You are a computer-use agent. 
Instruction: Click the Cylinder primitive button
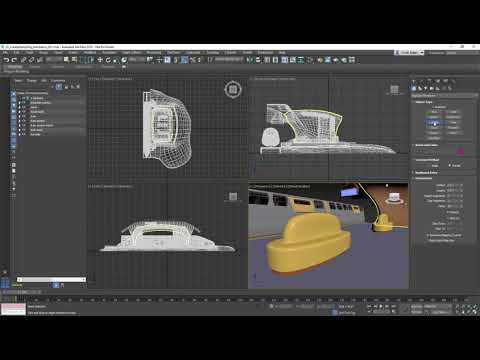coord(433,122)
